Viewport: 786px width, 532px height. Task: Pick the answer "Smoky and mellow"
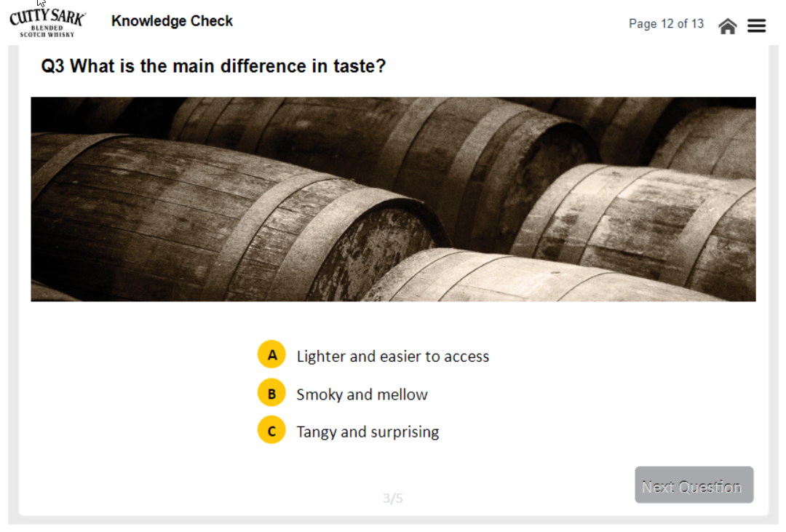(362, 394)
